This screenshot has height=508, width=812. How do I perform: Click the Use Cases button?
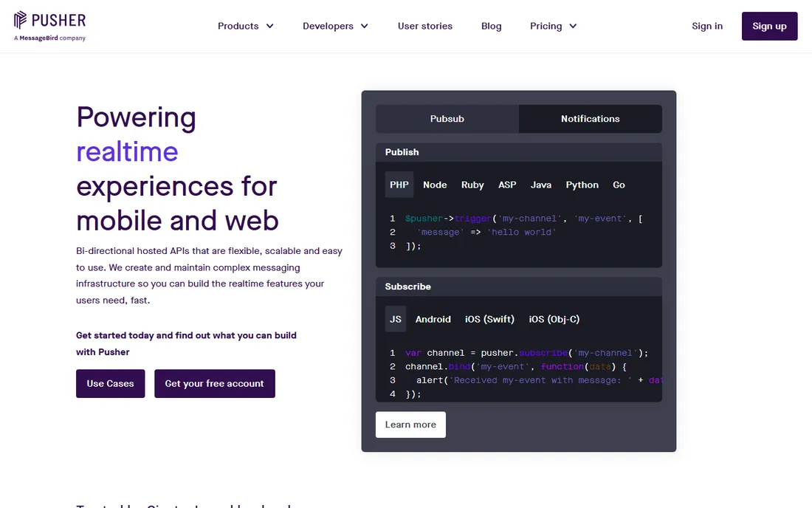[110, 384]
